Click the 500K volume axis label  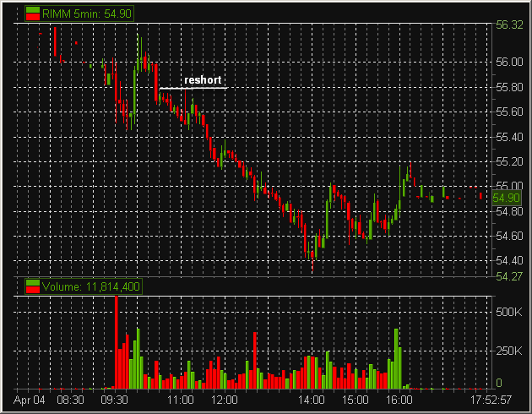tap(509, 313)
